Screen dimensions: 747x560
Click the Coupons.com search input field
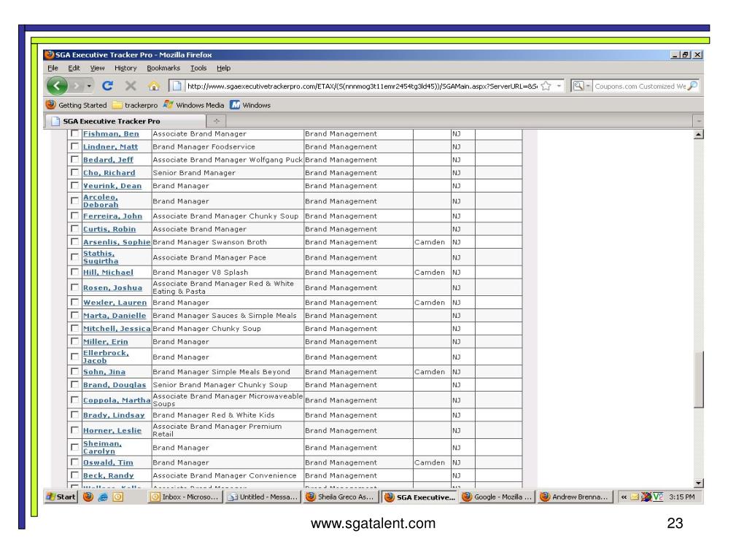click(x=640, y=86)
